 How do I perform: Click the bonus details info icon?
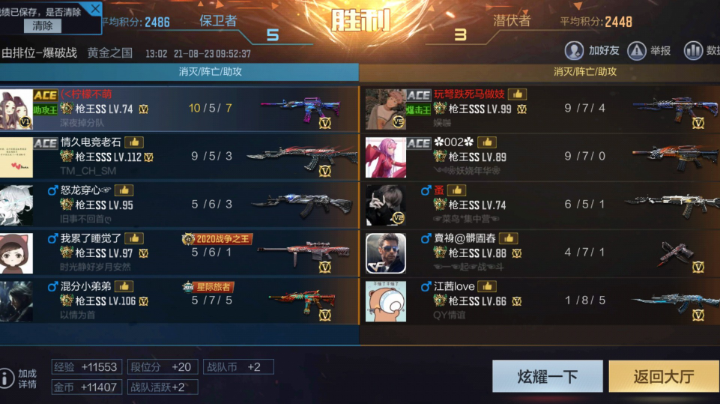click(x=6, y=378)
